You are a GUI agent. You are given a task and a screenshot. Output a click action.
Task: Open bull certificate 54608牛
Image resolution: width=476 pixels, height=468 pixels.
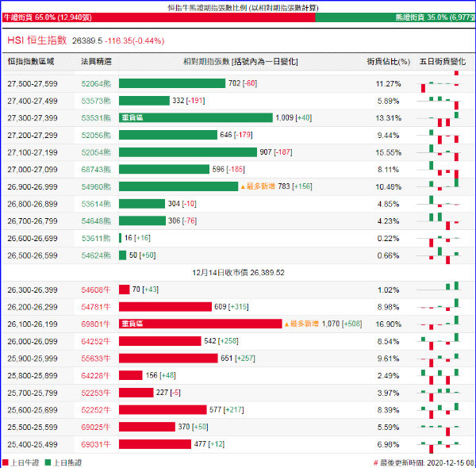coord(96,290)
